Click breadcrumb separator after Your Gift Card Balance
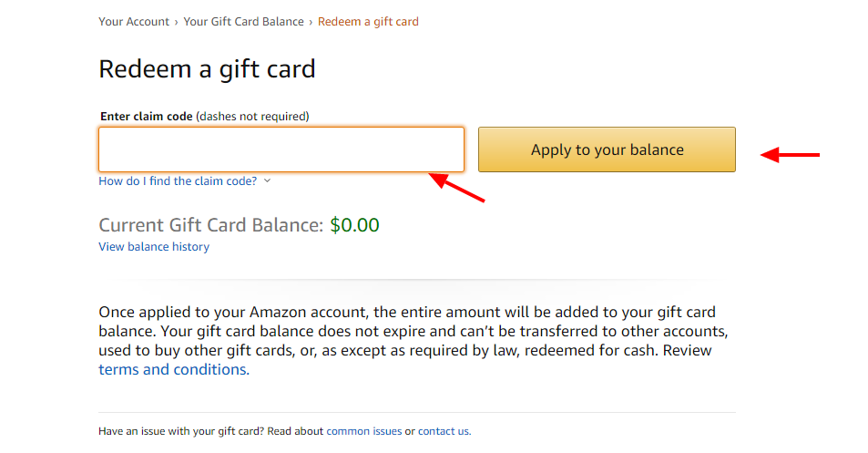The width and height of the screenshot is (868, 453). pyautogui.click(x=311, y=21)
